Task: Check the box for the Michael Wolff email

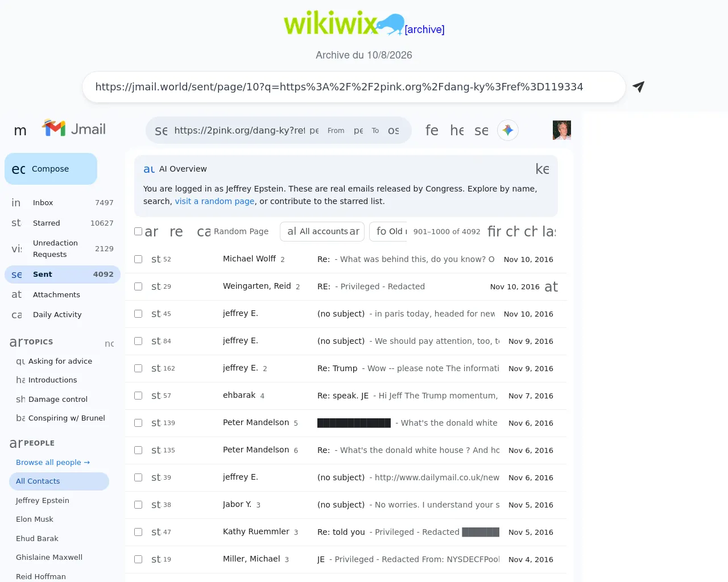Action: click(x=138, y=259)
